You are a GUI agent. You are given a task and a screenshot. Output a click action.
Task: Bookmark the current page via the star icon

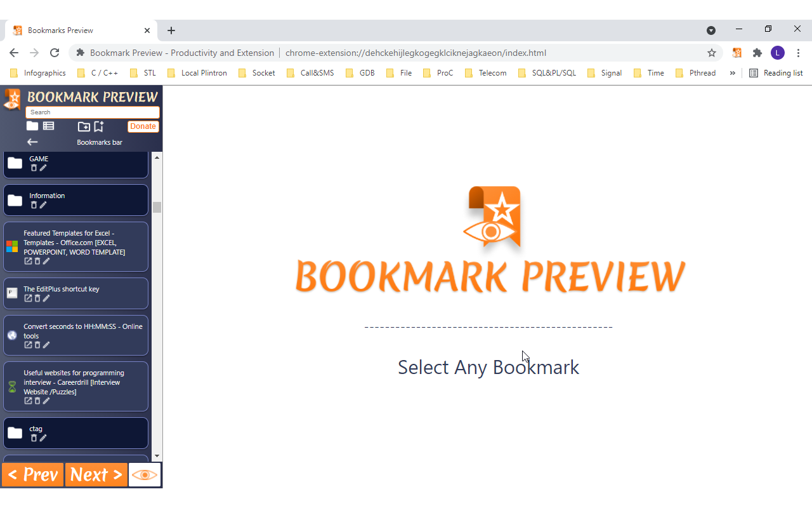[x=712, y=53]
